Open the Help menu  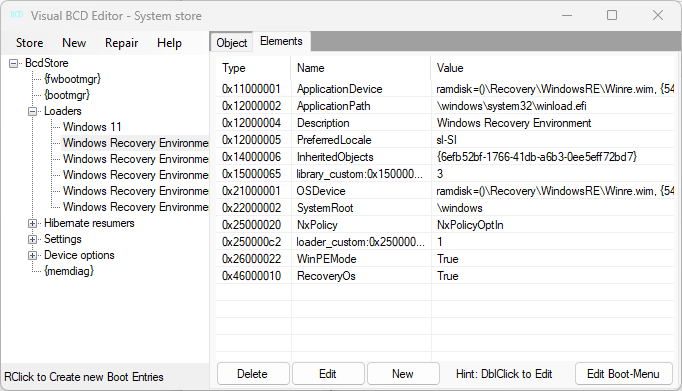pos(169,43)
